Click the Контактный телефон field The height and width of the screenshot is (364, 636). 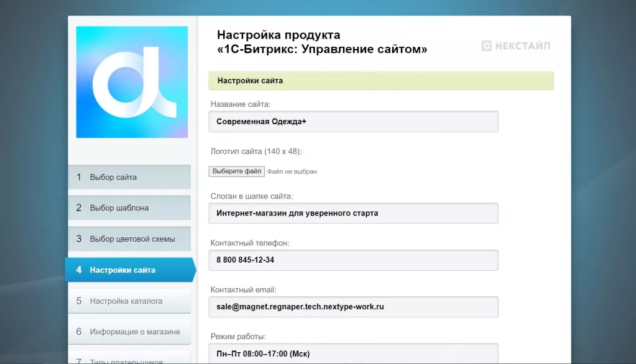353,260
